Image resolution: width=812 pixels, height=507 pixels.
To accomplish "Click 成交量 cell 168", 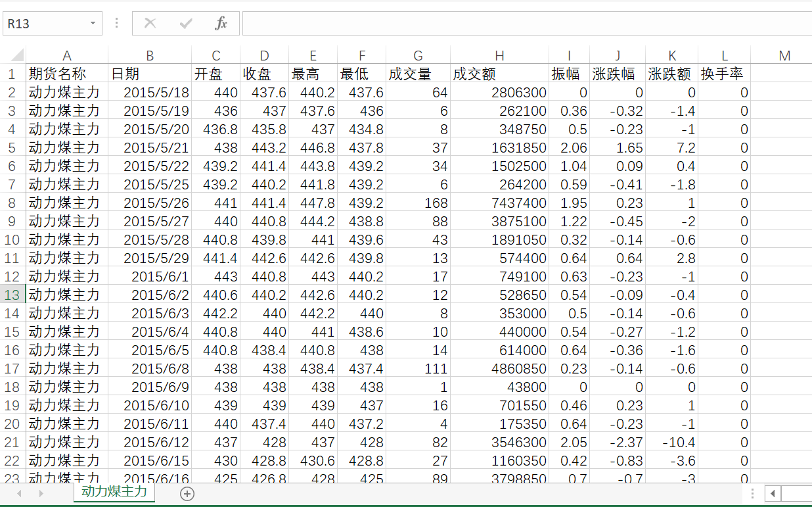I will tap(418, 203).
